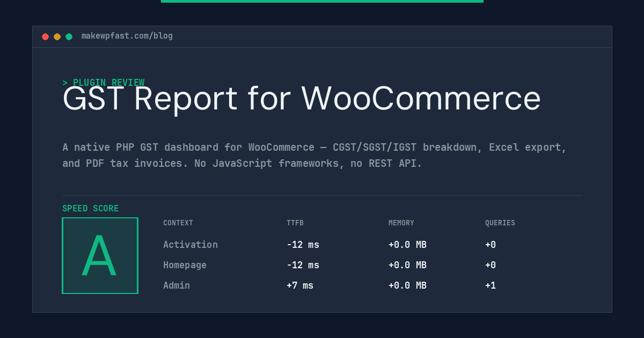This screenshot has width=644, height=338.
Task: Click the grade A score box
Action: pos(100,255)
